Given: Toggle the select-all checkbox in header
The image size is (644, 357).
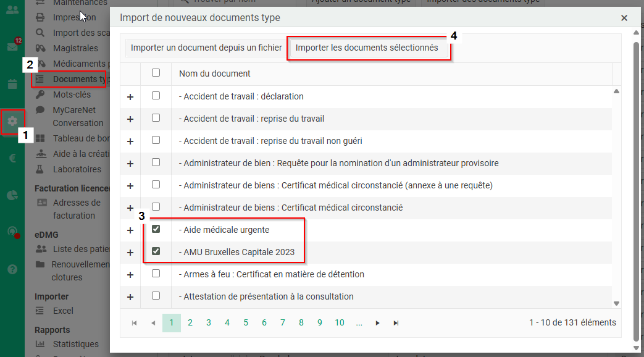Looking at the screenshot, I should [x=156, y=73].
